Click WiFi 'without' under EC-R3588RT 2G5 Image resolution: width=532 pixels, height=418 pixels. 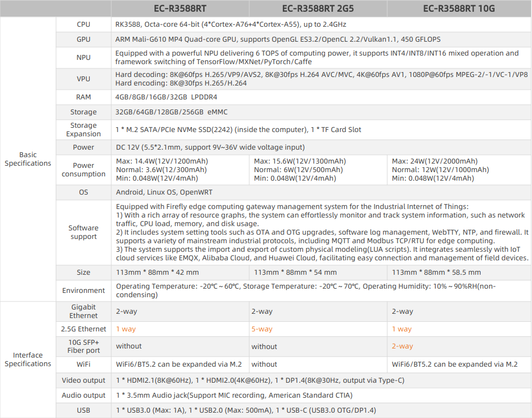coord(264,365)
